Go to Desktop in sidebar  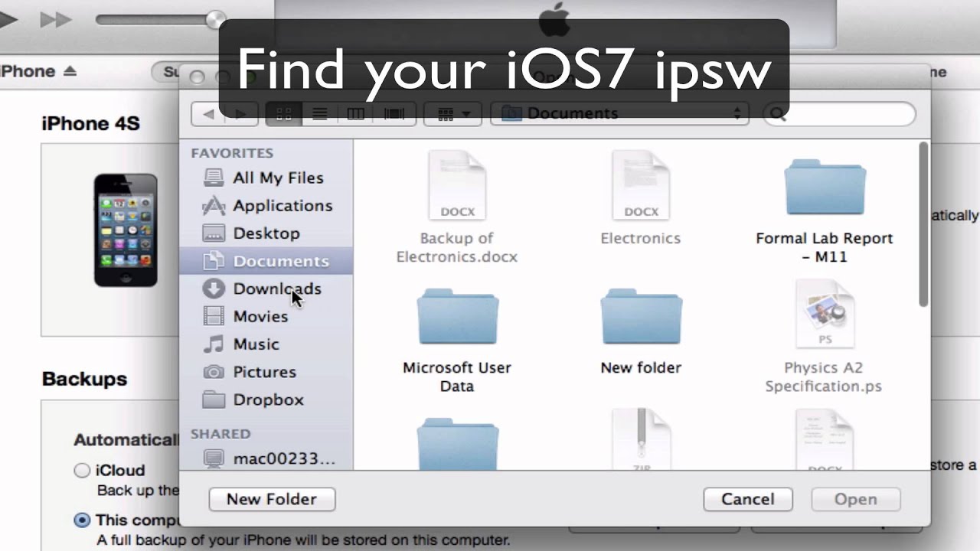[252, 233]
